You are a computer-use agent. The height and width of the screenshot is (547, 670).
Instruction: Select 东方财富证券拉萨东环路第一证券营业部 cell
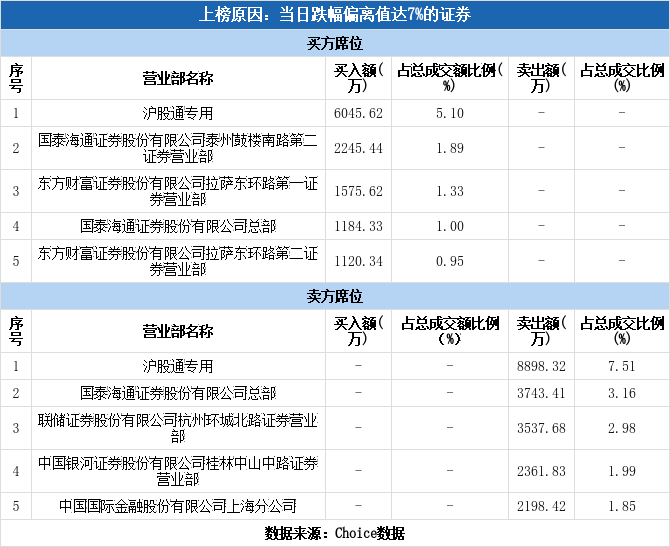tap(178, 191)
